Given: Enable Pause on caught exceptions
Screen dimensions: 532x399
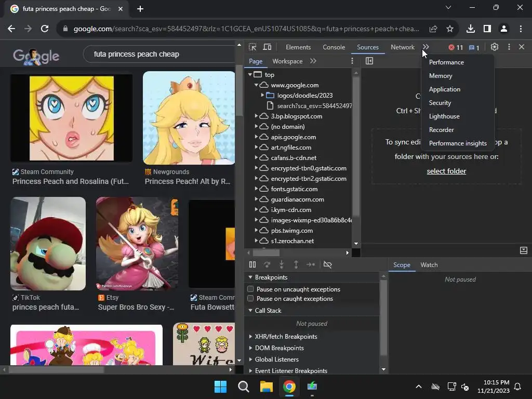Looking at the screenshot, I should tap(250, 299).
